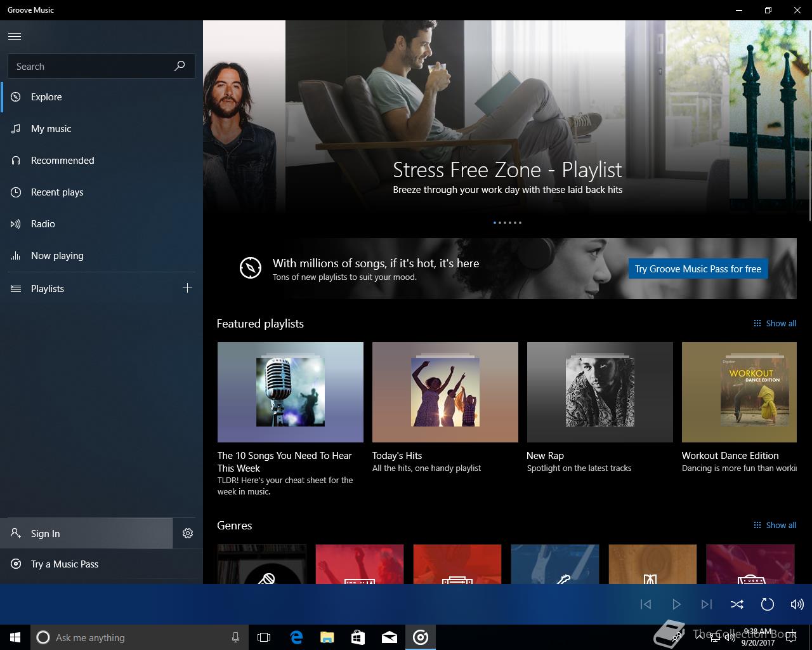Show all Featured playlists
Screen dimensions: 812x650
[775, 324]
